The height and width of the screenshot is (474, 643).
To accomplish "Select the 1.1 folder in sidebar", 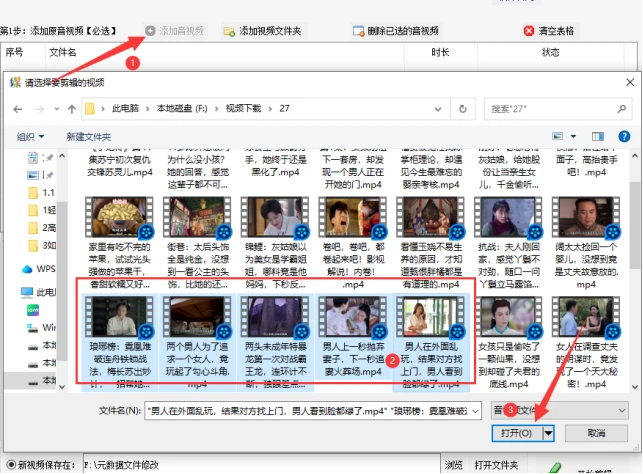I will coord(41,193).
